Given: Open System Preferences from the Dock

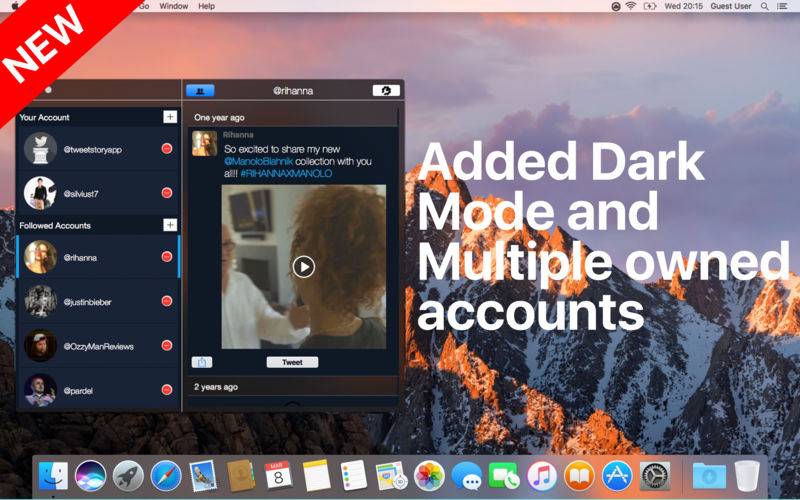Looking at the screenshot, I should [x=655, y=476].
